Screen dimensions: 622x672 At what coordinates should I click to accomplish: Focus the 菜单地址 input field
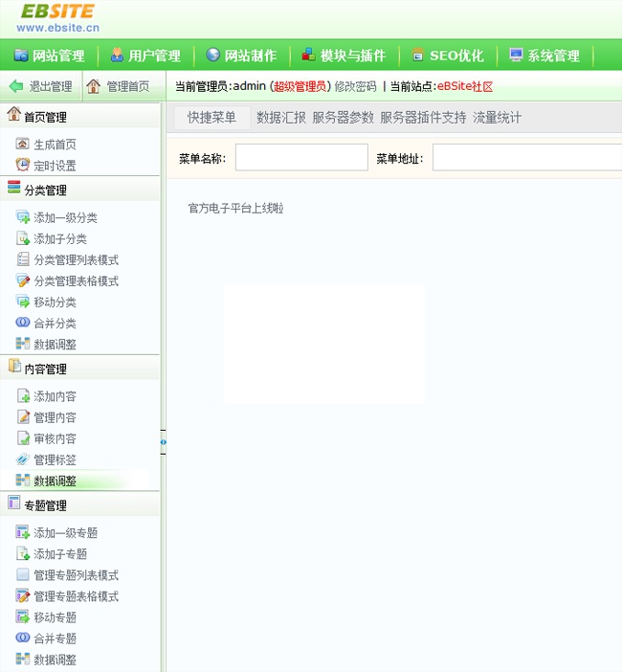527,157
